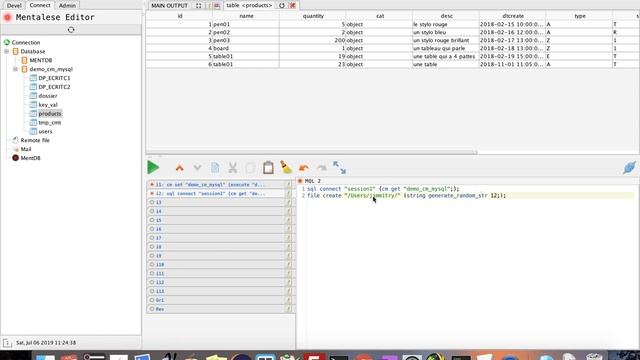Switch to the Devel tab
Viewport: 640px width, 360px height.
(14, 5)
